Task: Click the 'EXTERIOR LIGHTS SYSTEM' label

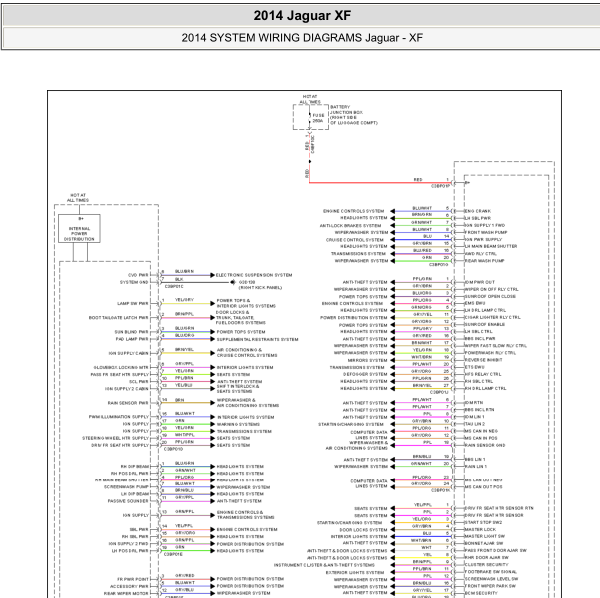Action: coord(355,573)
